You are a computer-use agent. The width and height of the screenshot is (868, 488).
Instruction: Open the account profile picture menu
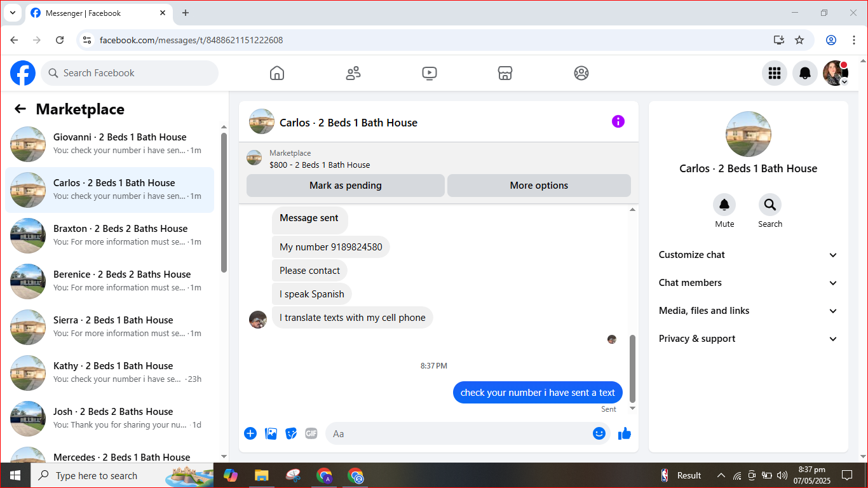pos(835,73)
